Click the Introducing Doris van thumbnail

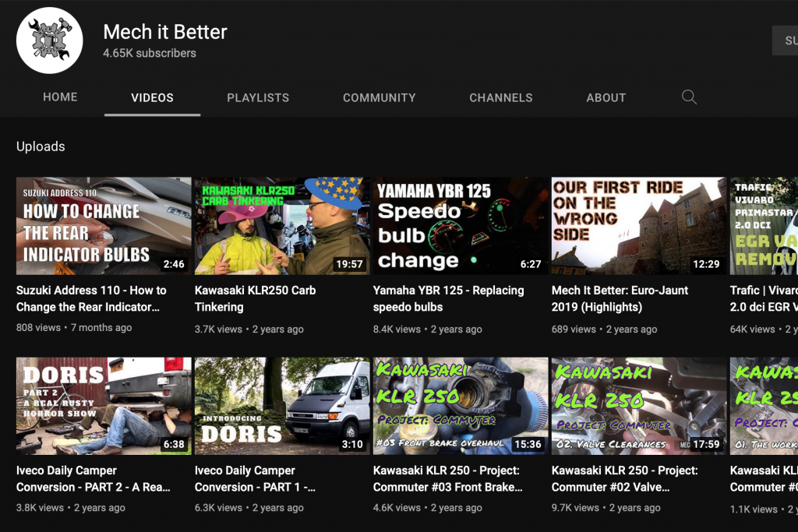pyautogui.click(x=282, y=406)
